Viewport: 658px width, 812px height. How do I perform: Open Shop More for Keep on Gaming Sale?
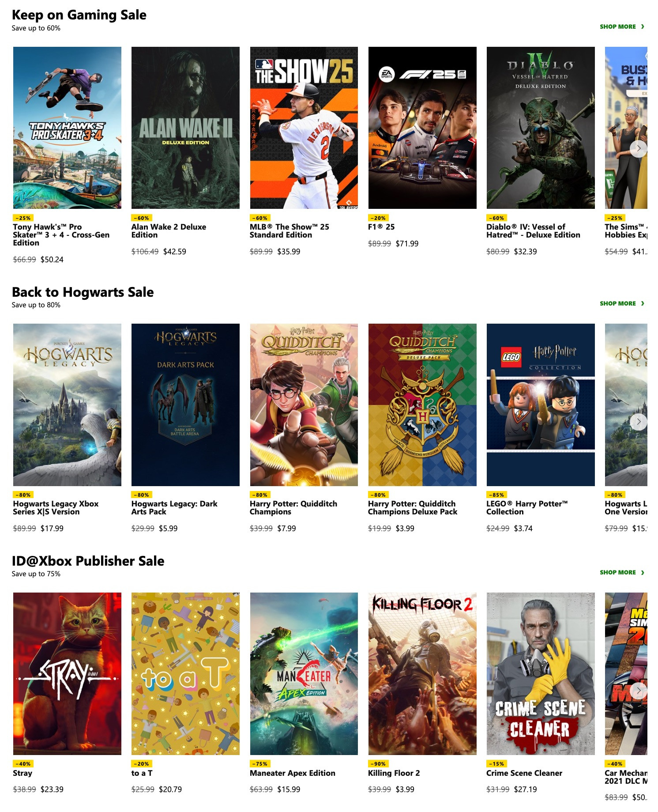[622, 26]
